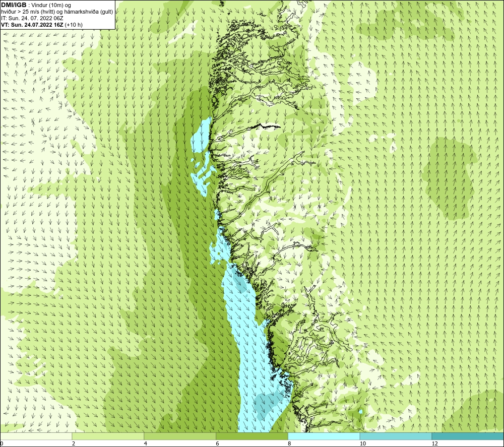
Task: Select the light cyan 8–10 m/s legend swatch
Action: point(324,436)
